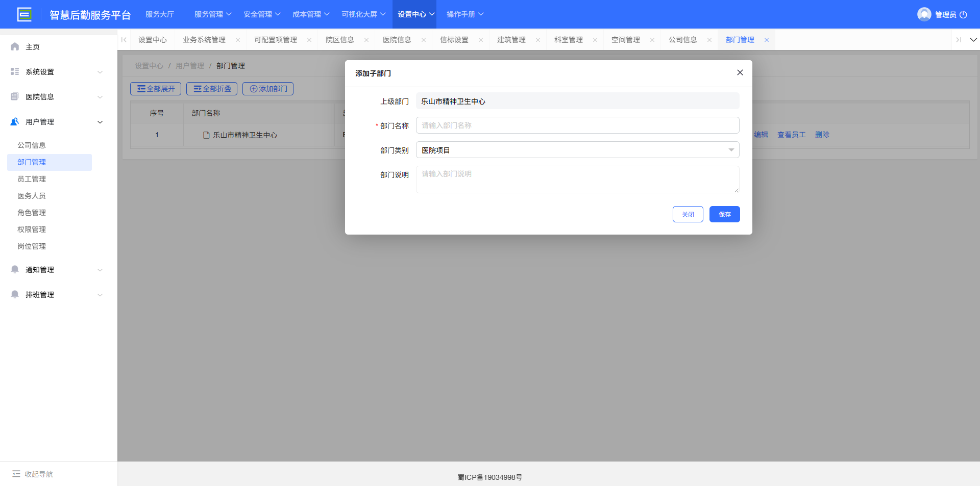This screenshot has height=486, width=980.
Task: Open the 操作手册 dropdown menu
Action: [x=465, y=14]
